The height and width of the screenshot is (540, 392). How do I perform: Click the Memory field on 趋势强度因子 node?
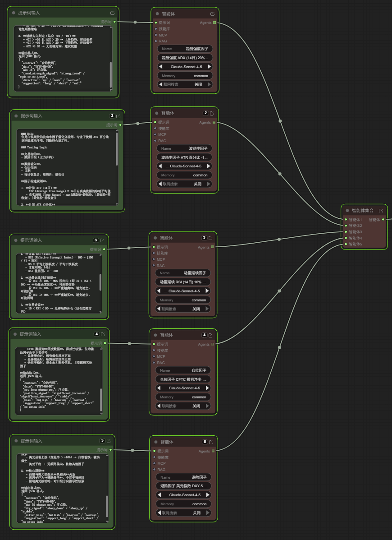[185, 76]
